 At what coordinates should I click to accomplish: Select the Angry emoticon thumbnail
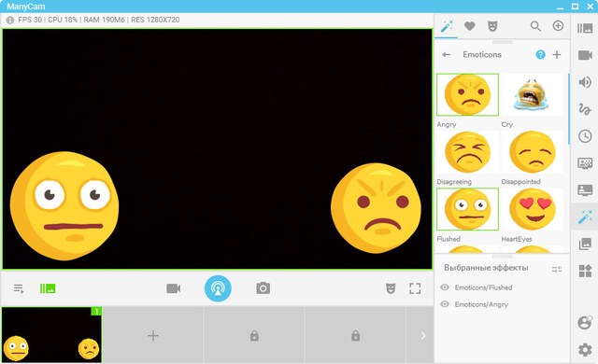[x=467, y=94]
